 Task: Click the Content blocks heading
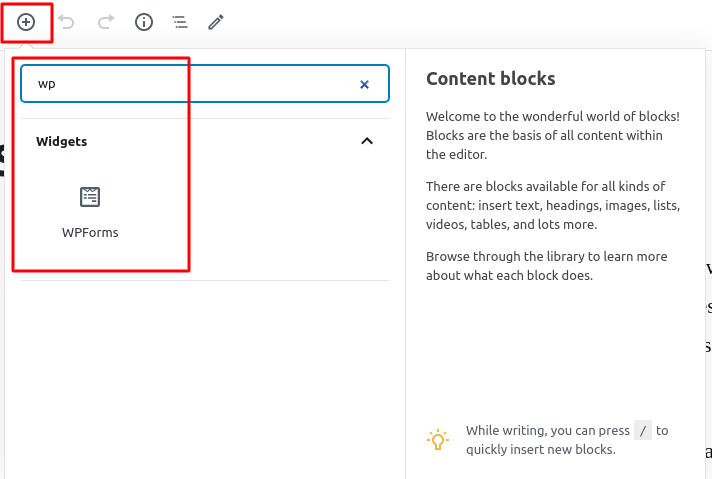490,79
